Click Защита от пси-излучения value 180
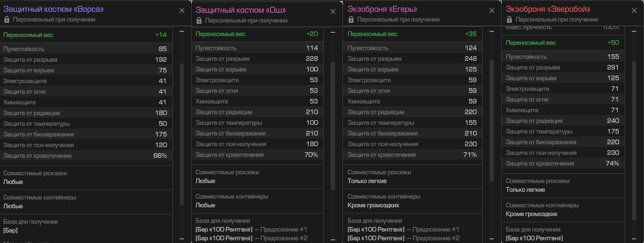This screenshot has height=243, width=644. [x=312, y=144]
